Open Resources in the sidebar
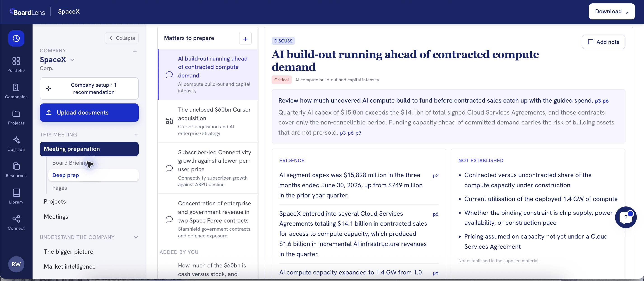The width and height of the screenshot is (644, 281). click(x=16, y=170)
